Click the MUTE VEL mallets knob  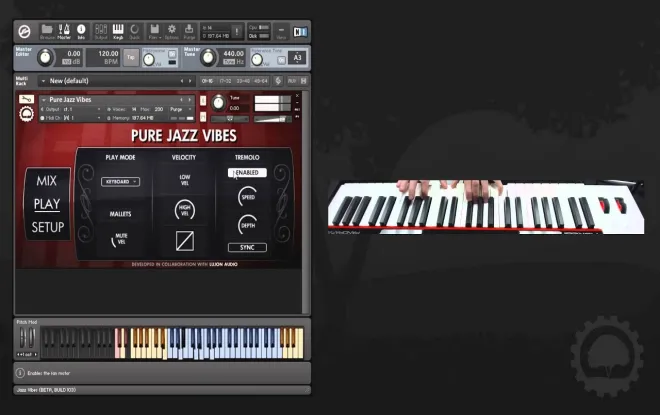pyautogui.click(x=120, y=239)
